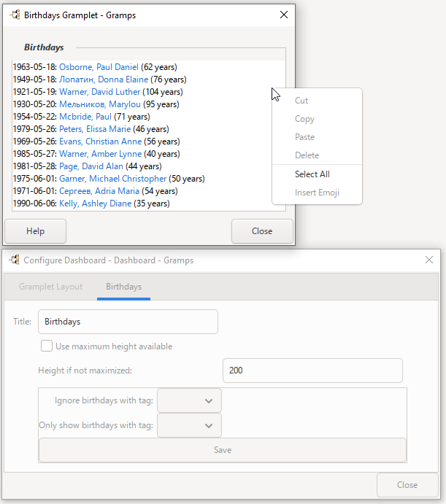The width and height of the screenshot is (446, 504).
Task: Select the Birthdays tab
Action: [123, 287]
